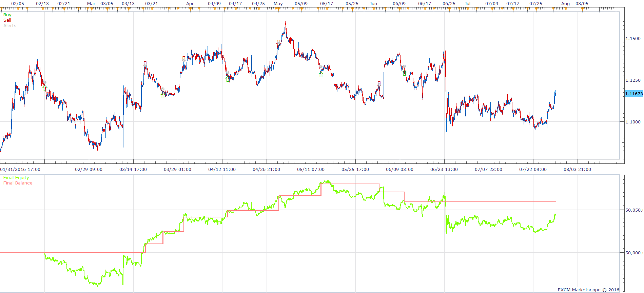
Task: Click the green buy arrow after the February 13 peak
Action: (44, 87)
